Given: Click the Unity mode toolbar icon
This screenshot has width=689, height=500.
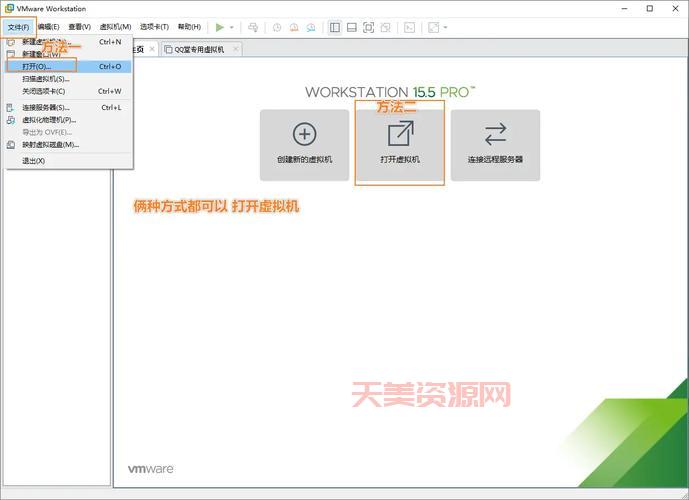Looking at the screenshot, I should tap(385, 28).
